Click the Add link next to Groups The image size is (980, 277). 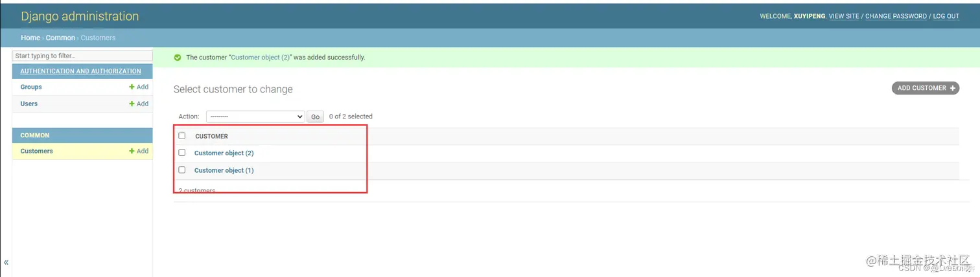click(x=139, y=87)
